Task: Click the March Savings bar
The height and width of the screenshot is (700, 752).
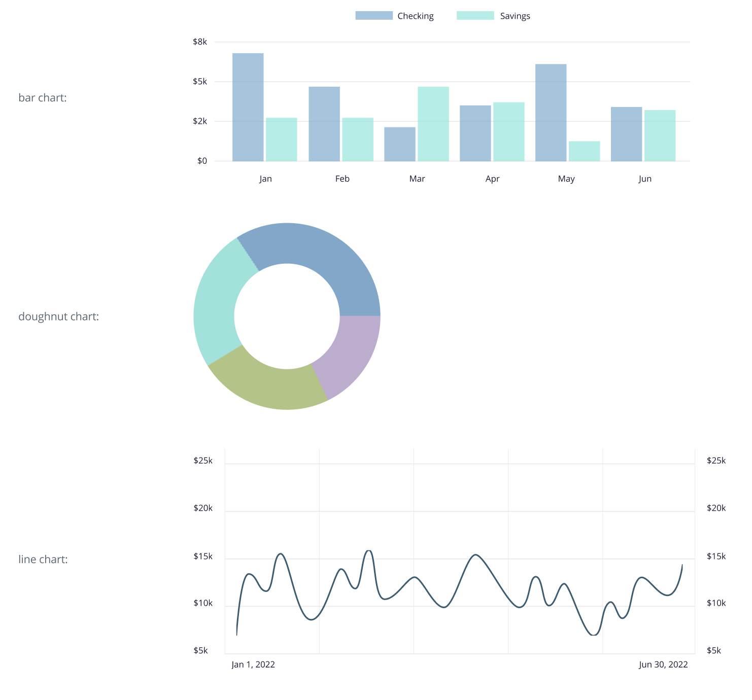Action: click(433, 124)
